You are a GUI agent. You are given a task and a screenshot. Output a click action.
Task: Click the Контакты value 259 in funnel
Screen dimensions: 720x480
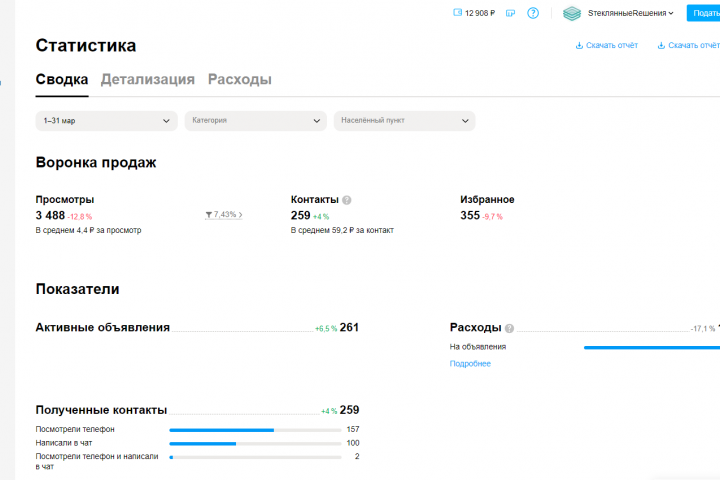[300, 215]
